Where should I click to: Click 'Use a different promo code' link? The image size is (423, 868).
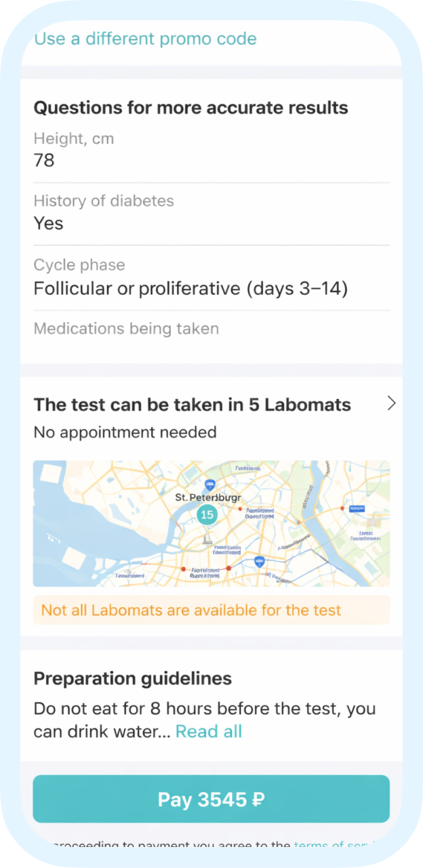point(145,39)
